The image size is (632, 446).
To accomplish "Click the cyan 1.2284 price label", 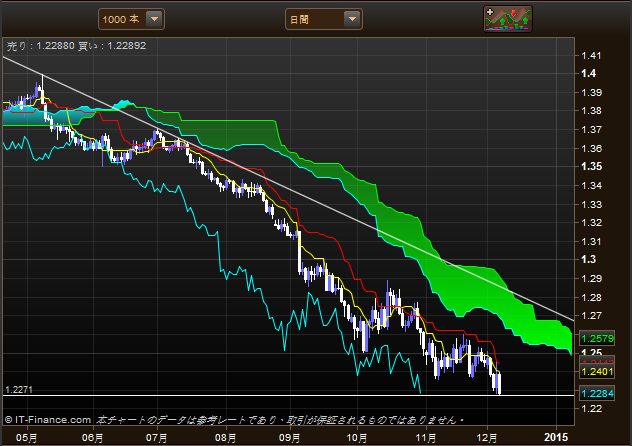I will (x=597, y=393).
